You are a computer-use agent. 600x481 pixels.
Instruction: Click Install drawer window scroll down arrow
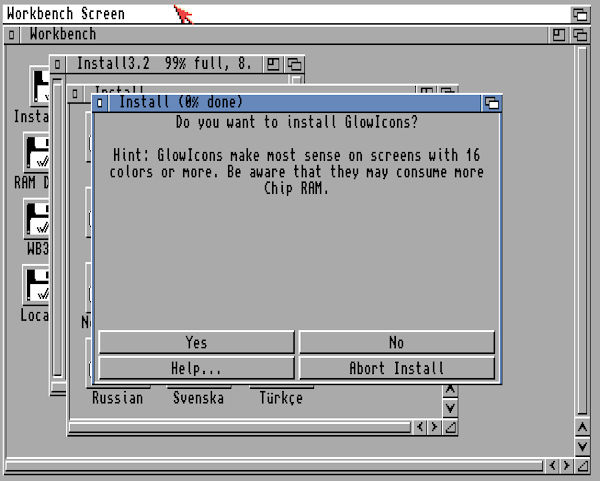coord(450,408)
